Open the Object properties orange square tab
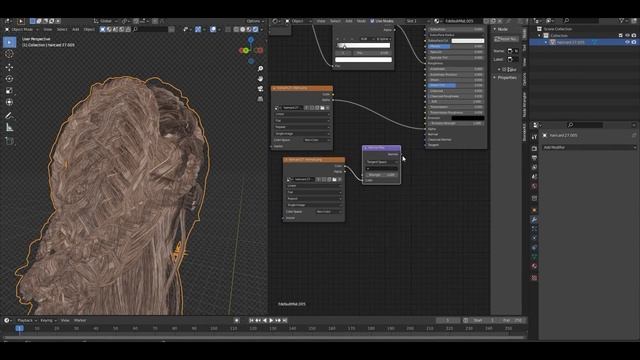The height and width of the screenshot is (360, 640). tap(534, 210)
